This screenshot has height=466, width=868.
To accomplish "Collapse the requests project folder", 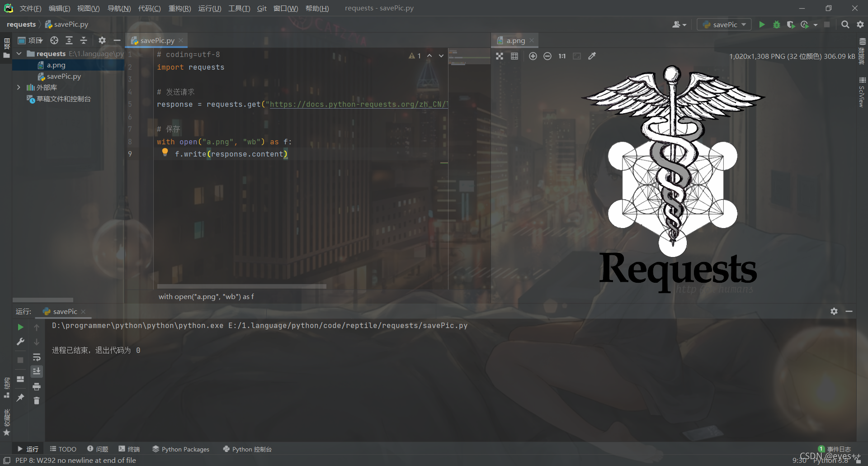I will (19, 54).
